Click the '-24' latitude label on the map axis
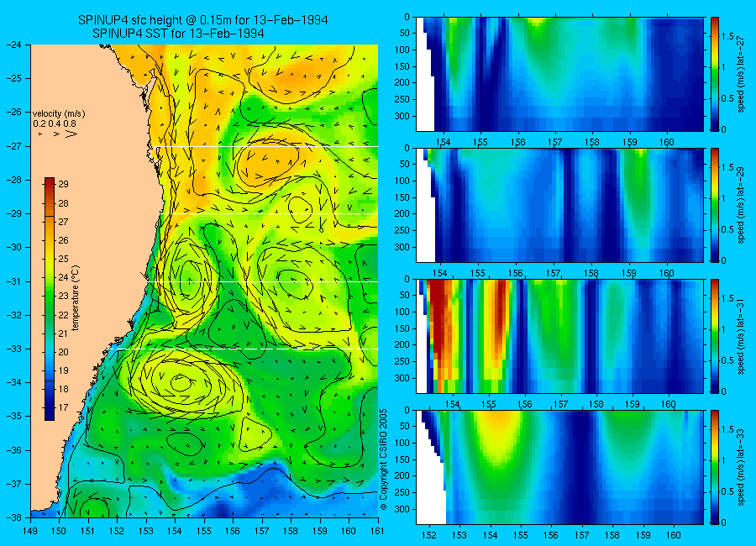The height and width of the screenshot is (546, 756). click(x=14, y=45)
